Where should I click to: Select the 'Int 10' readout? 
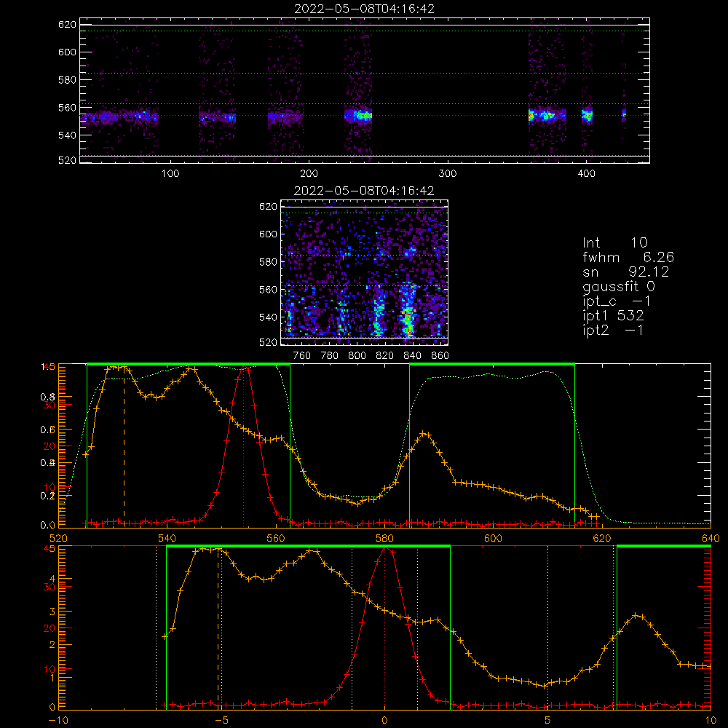615,242
